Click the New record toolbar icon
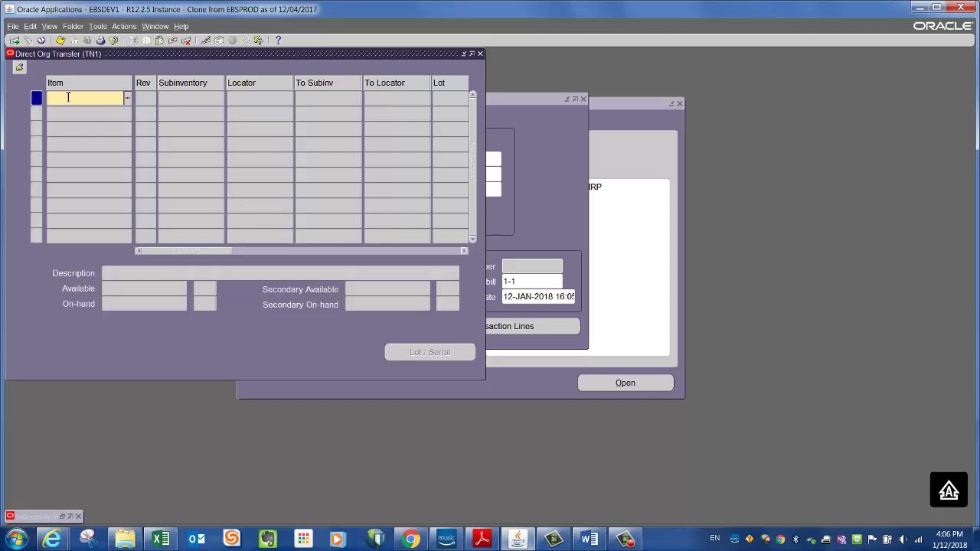This screenshot has height=551, width=980. (15, 40)
